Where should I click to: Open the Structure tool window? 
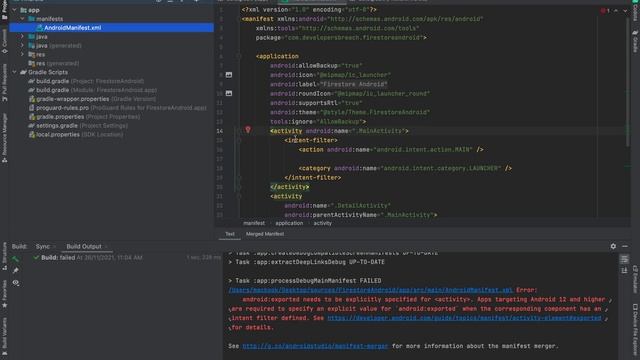pyautogui.click(x=4, y=256)
